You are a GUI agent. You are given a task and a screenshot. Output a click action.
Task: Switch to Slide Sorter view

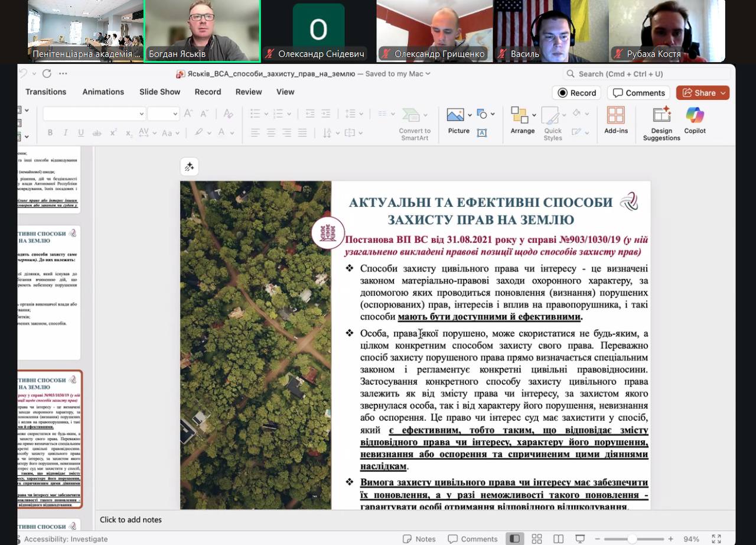pos(537,538)
